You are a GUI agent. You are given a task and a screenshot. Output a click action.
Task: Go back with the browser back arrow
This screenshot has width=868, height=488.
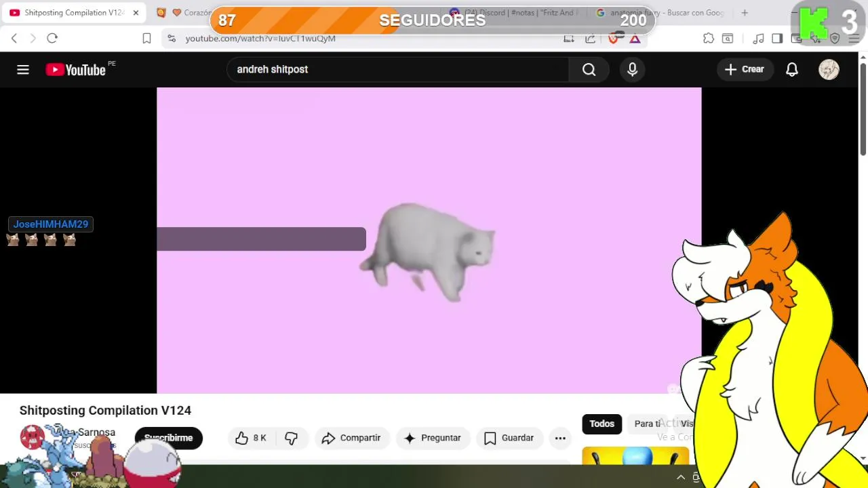14,38
